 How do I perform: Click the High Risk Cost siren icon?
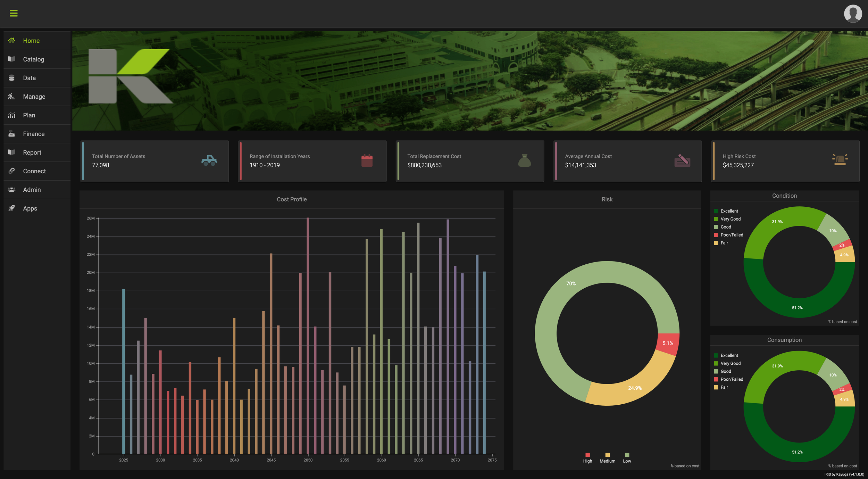pos(840,160)
